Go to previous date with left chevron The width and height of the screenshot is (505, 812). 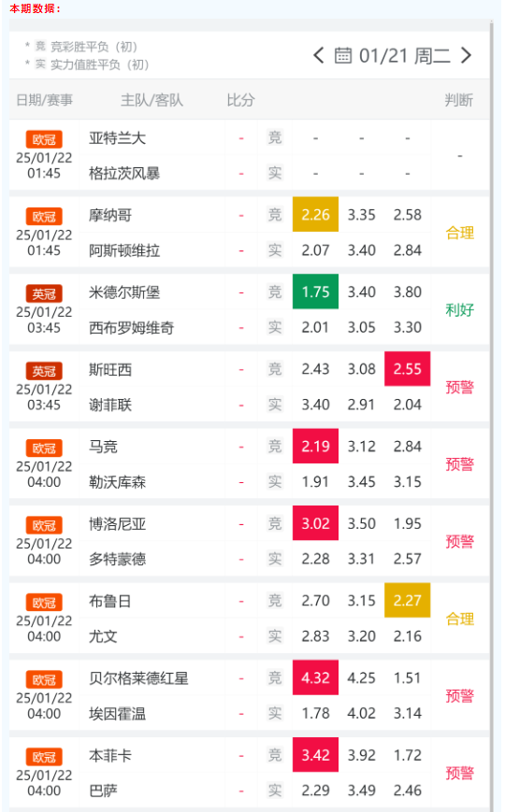pyautogui.click(x=318, y=55)
